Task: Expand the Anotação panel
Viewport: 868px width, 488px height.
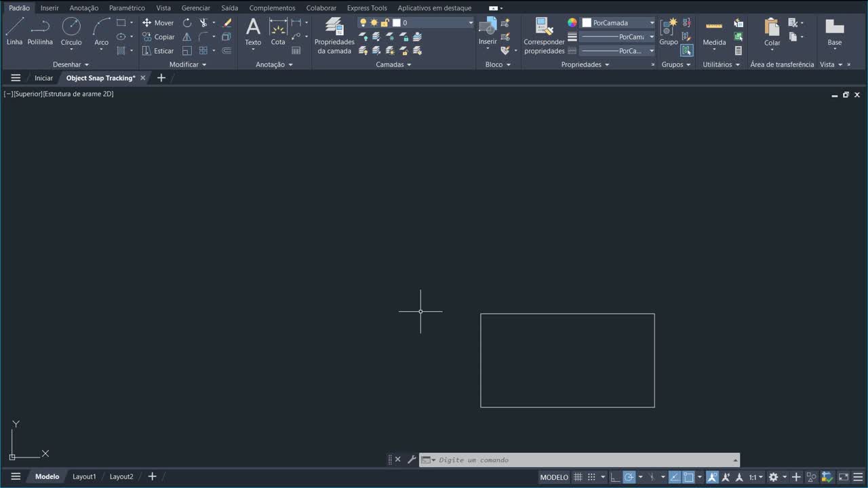Action: (274, 64)
